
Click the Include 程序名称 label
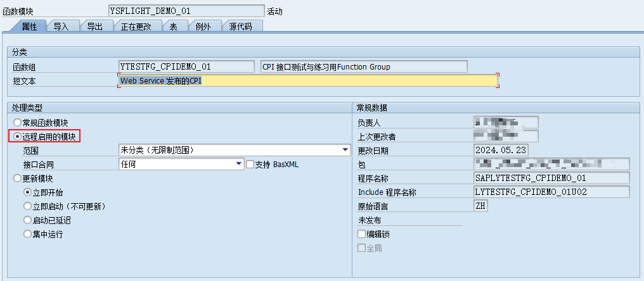pyautogui.click(x=387, y=192)
